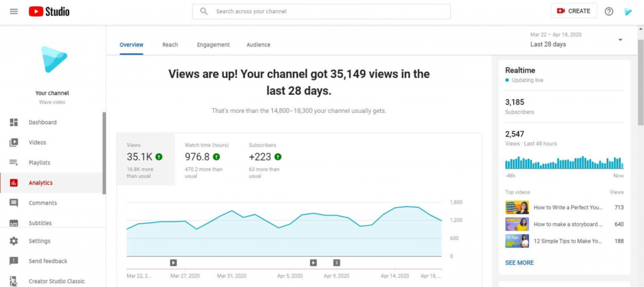Click SEE MORE in Realtime panel

(x=519, y=263)
